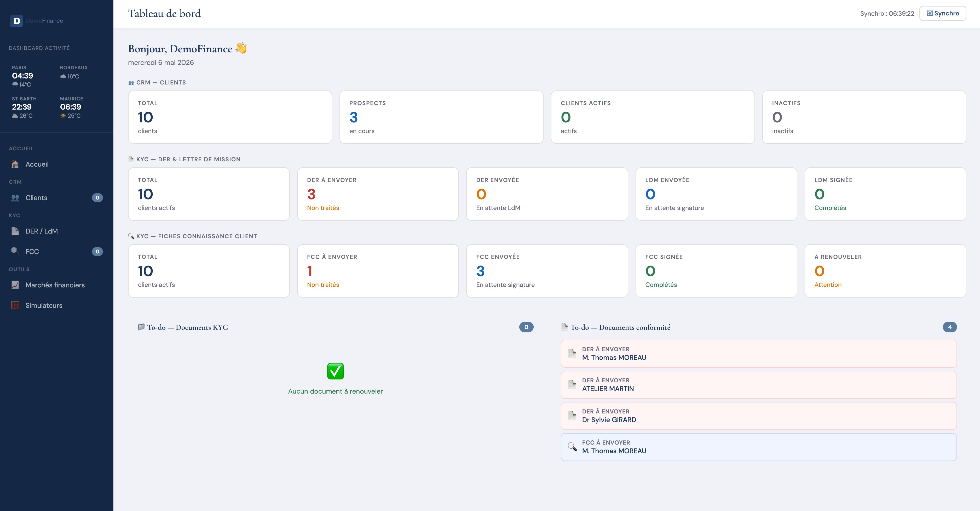Click document icon in DER À ENVOYER Thomas MOREAU row
Screen dimensions: 980x511
click(572, 353)
